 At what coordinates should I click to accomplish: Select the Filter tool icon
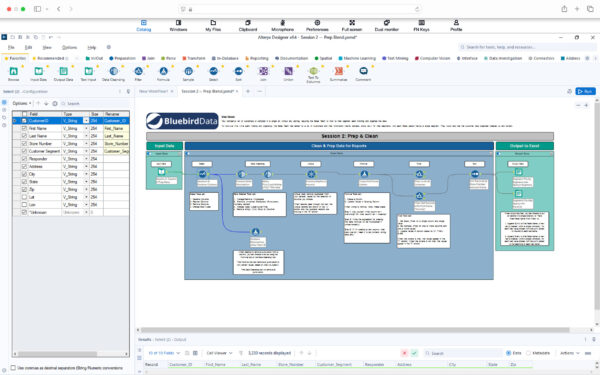tap(139, 71)
